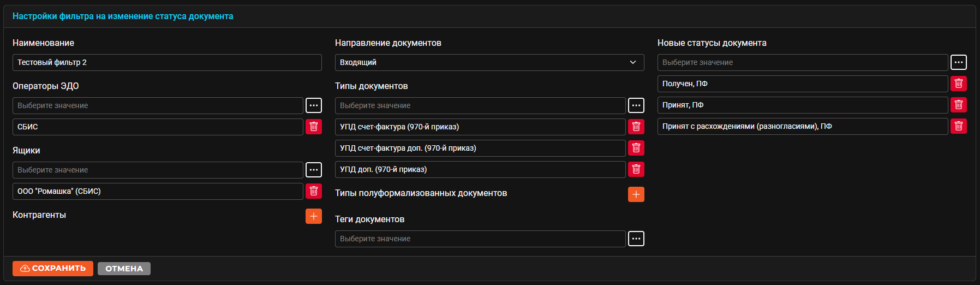
Task: Open Ящики value picker ellipsis button
Action: (x=314, y=170)
